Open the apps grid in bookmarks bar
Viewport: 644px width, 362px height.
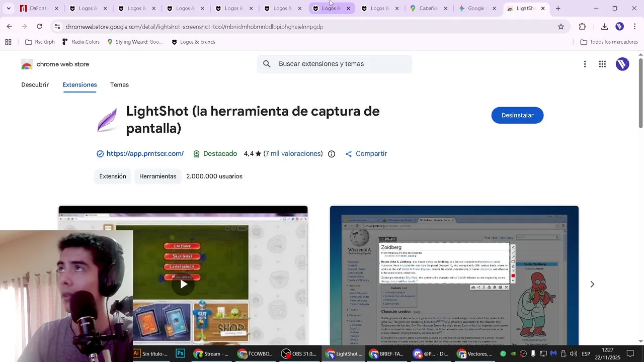pyautogui.click(x=8, y=42)
